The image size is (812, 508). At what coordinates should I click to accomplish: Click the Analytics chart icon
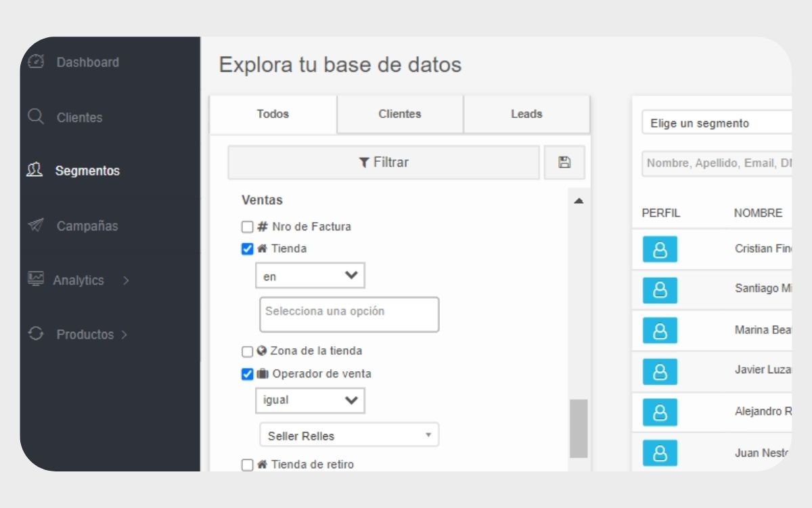point(36,279)
